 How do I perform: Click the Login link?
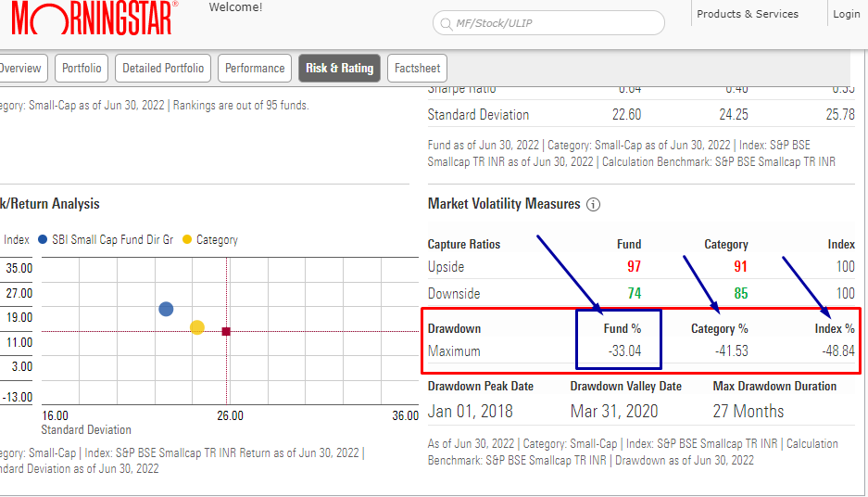tap(847, 14)
